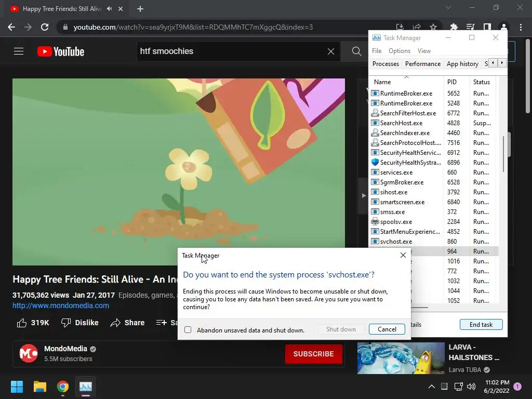Click the htf smoochies search field
This screenshot has height=399, width=532.
pyautogui.click(x=231, y=51)
